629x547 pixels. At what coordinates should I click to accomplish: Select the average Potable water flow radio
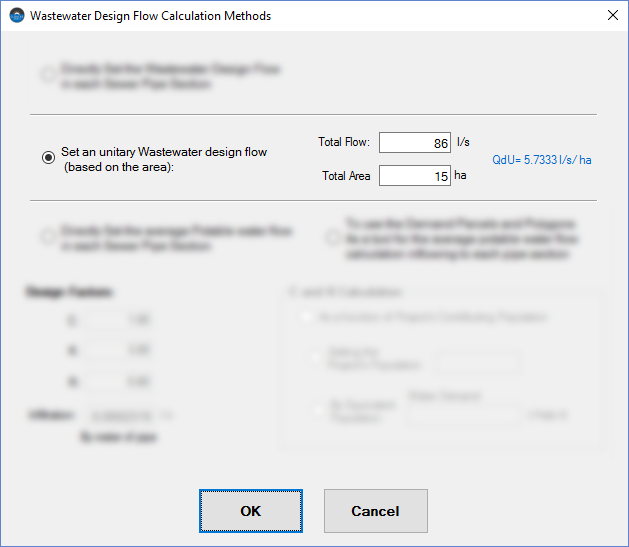pyautogui.click(x=47, y=237)
